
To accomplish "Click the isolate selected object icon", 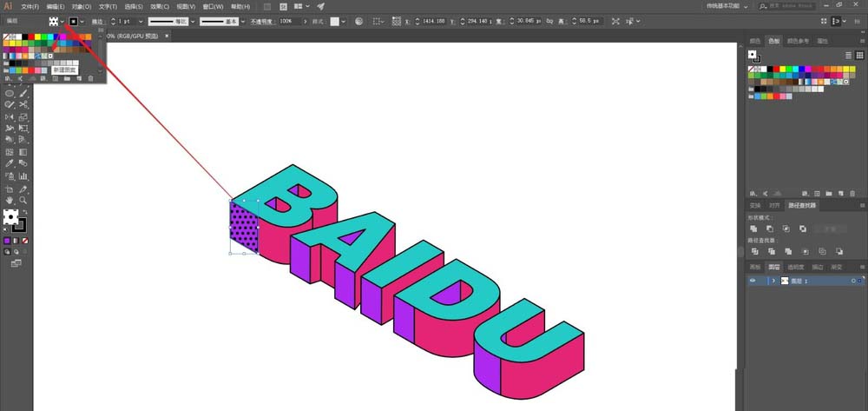I will pos(615,21).
